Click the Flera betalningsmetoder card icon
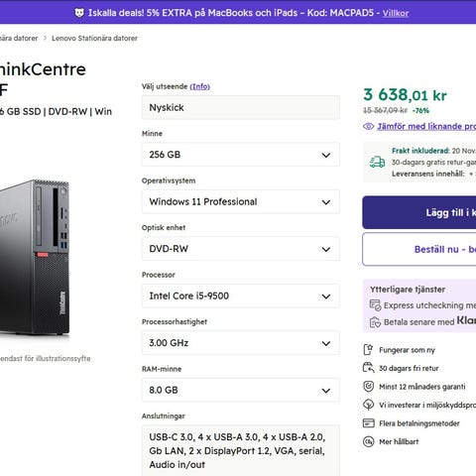Screen dimensions: 476x476 [x=368, y=423]
